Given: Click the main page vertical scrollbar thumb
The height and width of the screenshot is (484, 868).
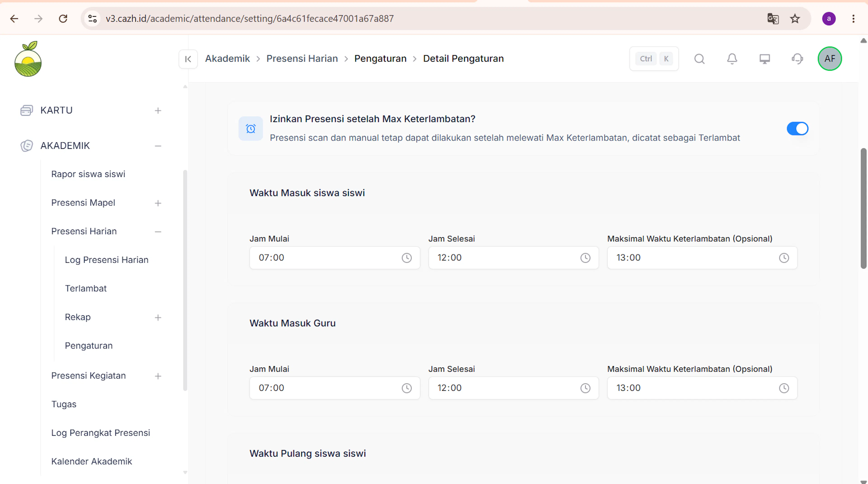Looking at the screenshot, I should pos(863,208).
